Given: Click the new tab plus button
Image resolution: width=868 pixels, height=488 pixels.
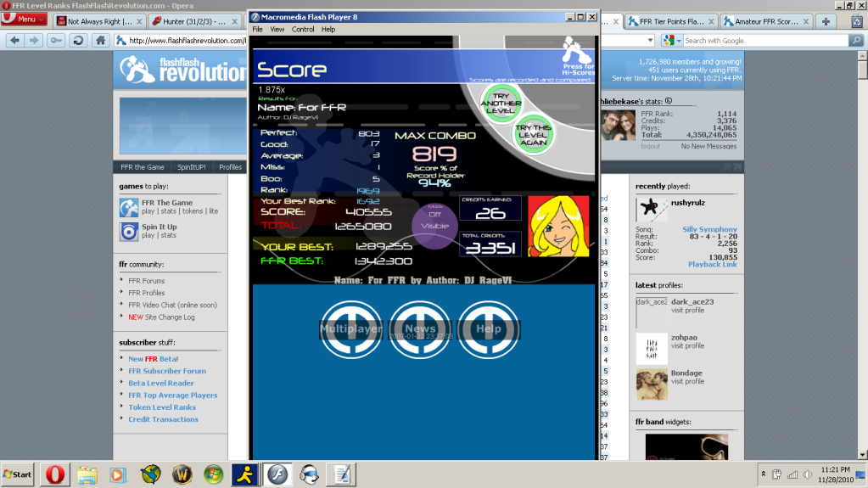Looking at the screenshot, I should tap(825, 21).
